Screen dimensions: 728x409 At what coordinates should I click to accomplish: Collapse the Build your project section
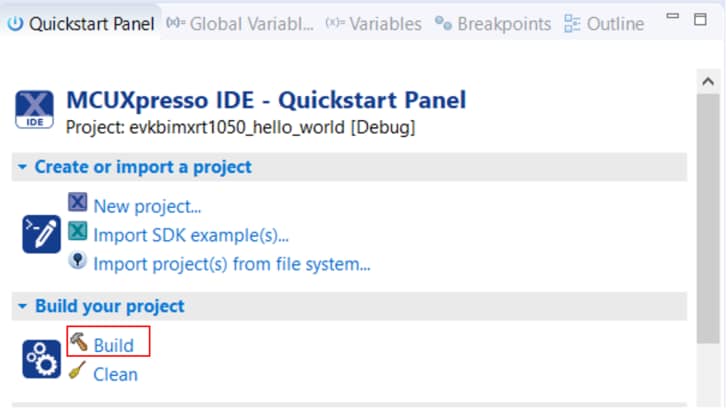pyautogui.click(x=21, y=306)
